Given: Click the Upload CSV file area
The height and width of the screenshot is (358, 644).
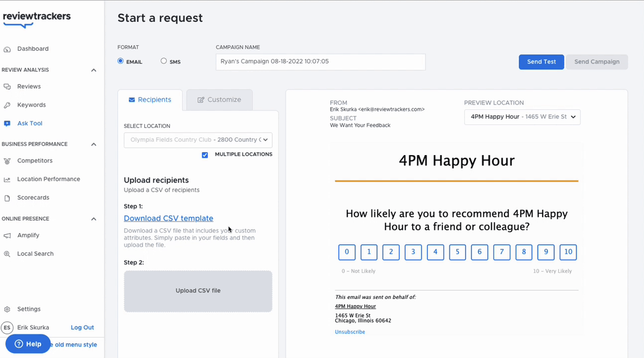Looking at the screenshot, I should (x=198, y=291).
